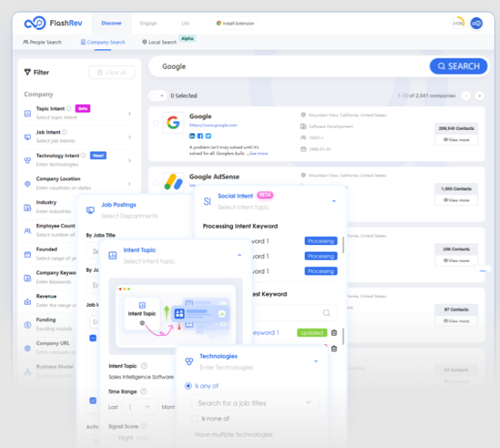Viewport: 500px width, 448px height.
Task: Select the 'Is any of' radio button
Action: [x=188, y=386]
